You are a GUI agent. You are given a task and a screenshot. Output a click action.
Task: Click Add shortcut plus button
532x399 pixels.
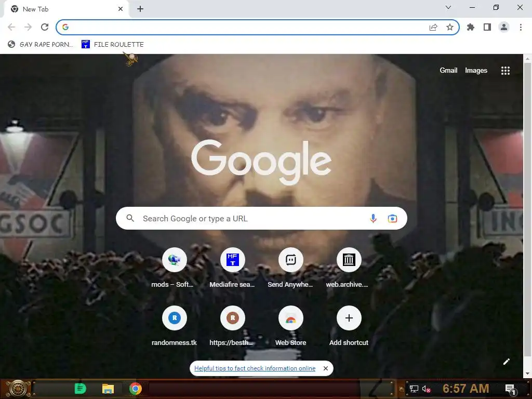click(x=349, y=318)
